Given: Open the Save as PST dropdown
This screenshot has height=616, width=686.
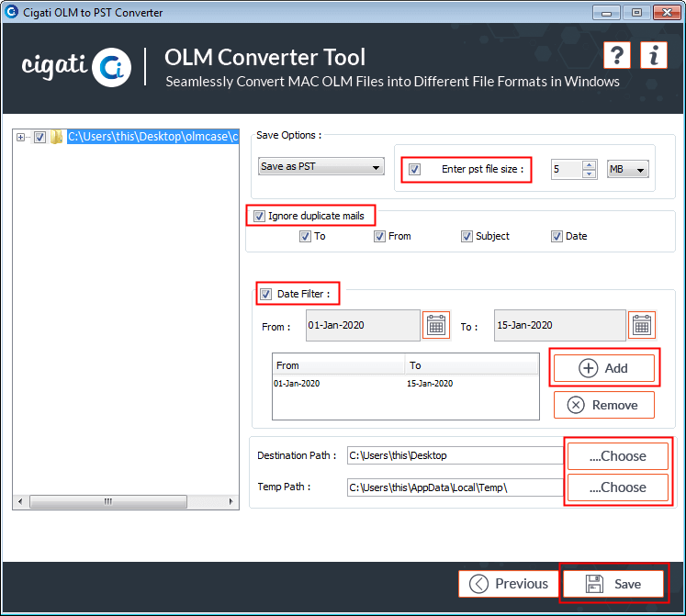Looking at the screenshot, I should [x=321, y=166].
